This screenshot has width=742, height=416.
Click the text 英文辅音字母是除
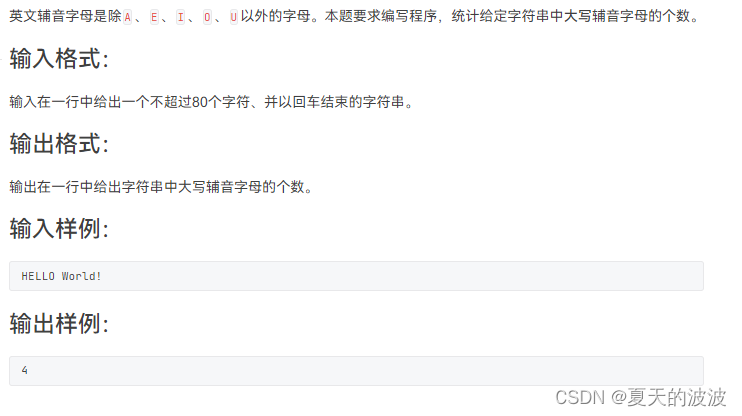[x=66, y=17]
